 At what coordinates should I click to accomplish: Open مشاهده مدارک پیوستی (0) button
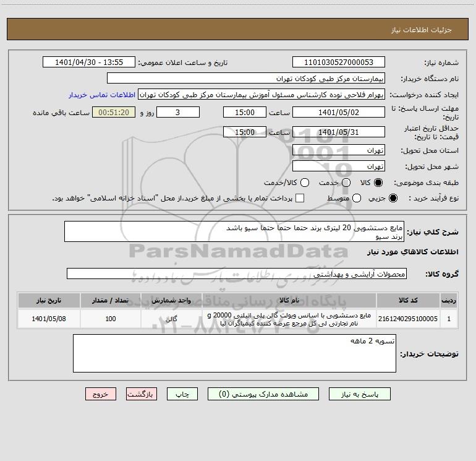point(263,394)
